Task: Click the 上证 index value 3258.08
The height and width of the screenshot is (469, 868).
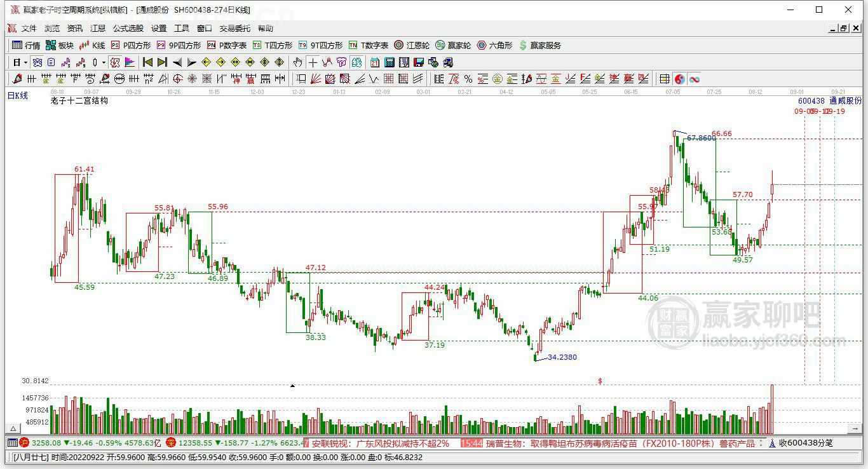Action: (46, 443)
